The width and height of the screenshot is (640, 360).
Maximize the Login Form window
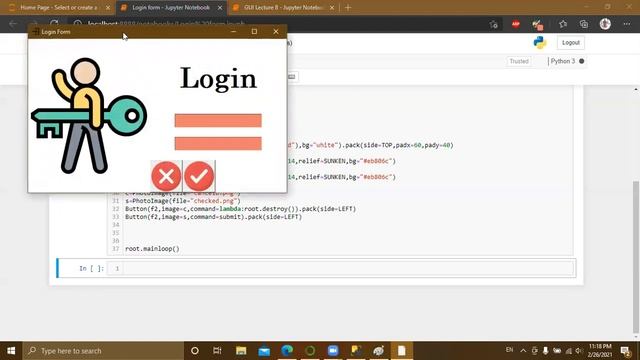tap(254, 31)
